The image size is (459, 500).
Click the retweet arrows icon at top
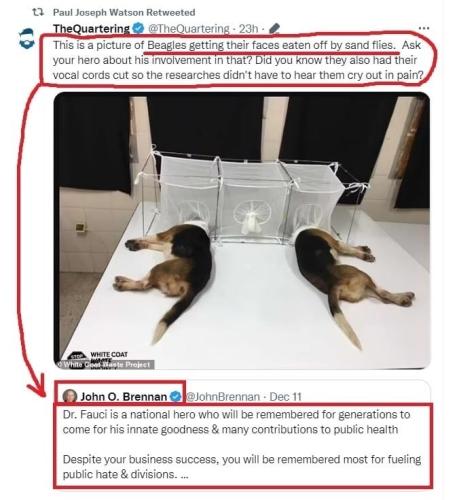pyautogui.click(x=38, y=12)
